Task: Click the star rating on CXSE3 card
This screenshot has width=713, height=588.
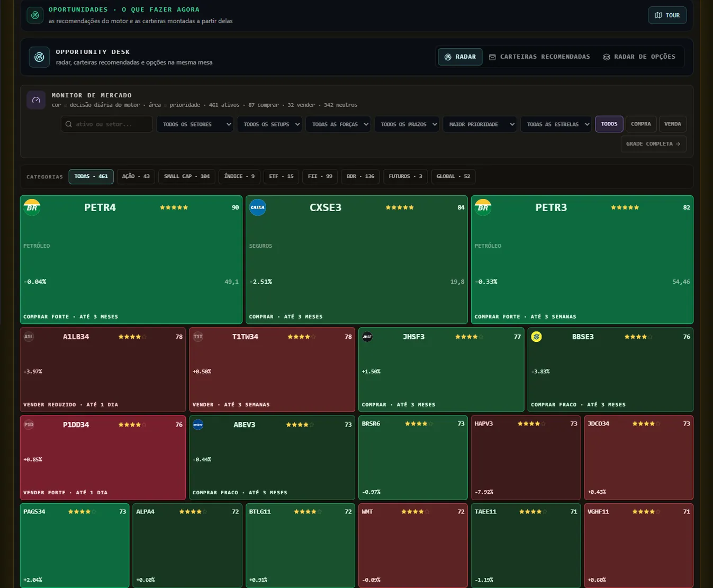Action: 400,207
